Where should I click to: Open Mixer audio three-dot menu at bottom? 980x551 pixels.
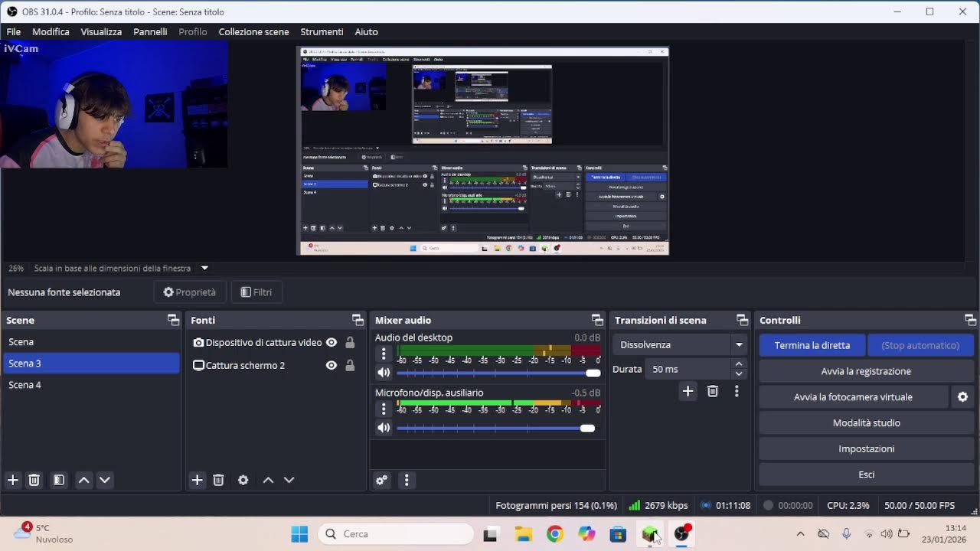click(x=407, y=480)
